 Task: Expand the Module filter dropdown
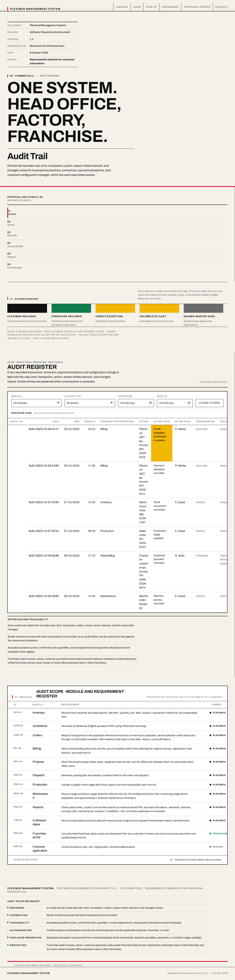coord(37,403)
